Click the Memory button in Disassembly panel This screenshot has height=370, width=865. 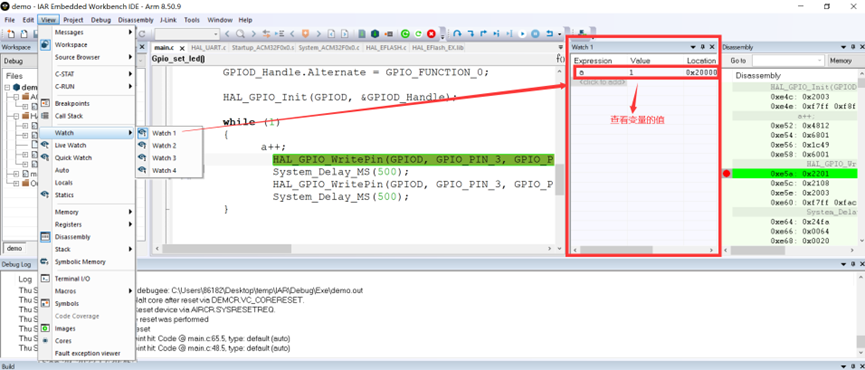pos(840,61)
